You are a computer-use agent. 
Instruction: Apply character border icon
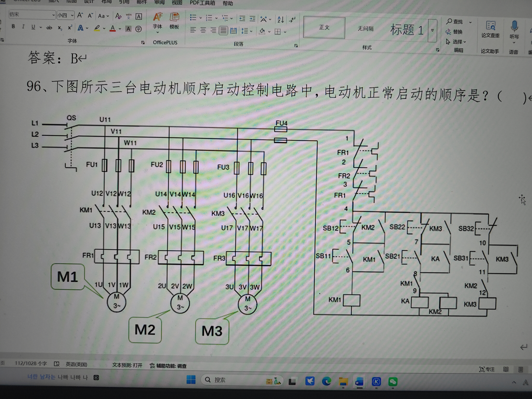pos(139,16)
